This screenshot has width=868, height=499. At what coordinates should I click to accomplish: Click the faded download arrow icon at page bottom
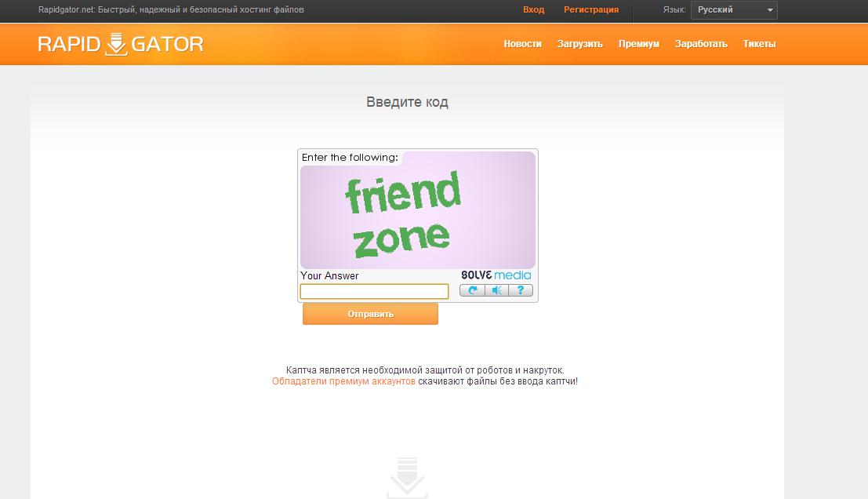407,477
